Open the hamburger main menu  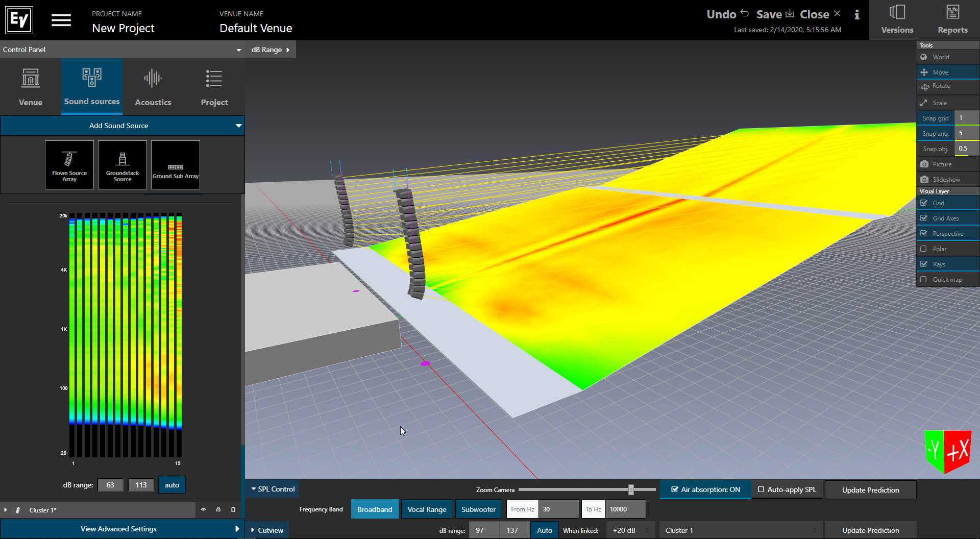pyautogui.click(x=61, y=20)
